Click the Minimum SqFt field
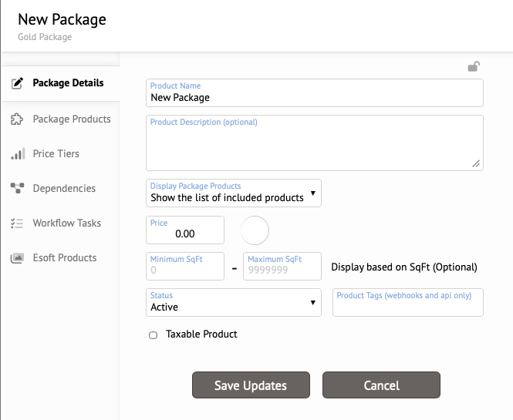Viewport: 513px width, 420px height. click(185, 266)
